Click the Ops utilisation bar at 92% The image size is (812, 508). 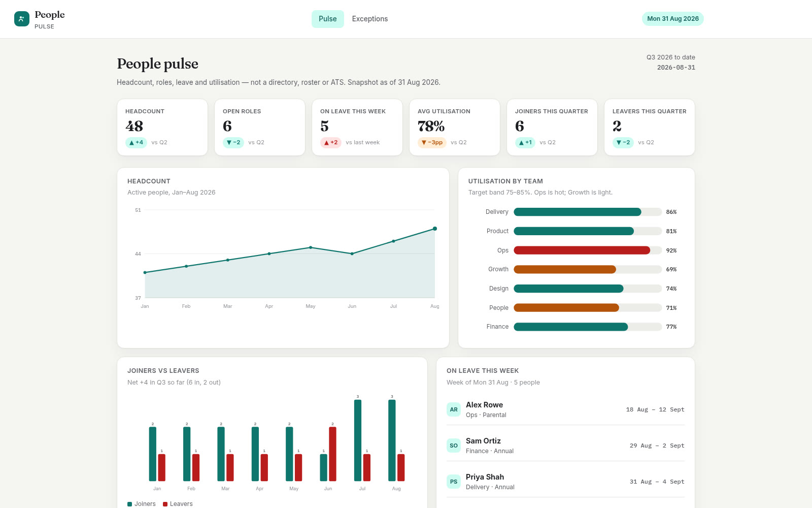tap(582, 250)
